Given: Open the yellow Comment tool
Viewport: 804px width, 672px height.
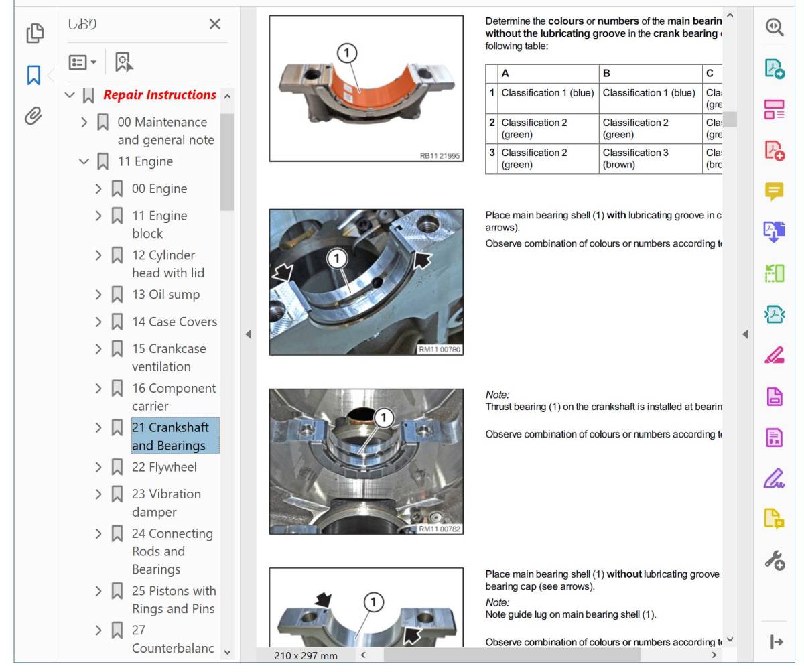Looking at the screenshot, I should point(775,191).
